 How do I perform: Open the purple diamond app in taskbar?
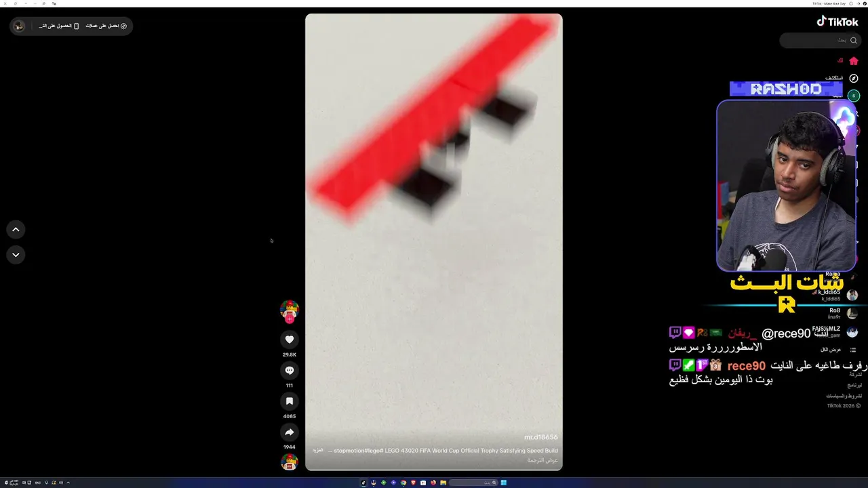(393, 483)
